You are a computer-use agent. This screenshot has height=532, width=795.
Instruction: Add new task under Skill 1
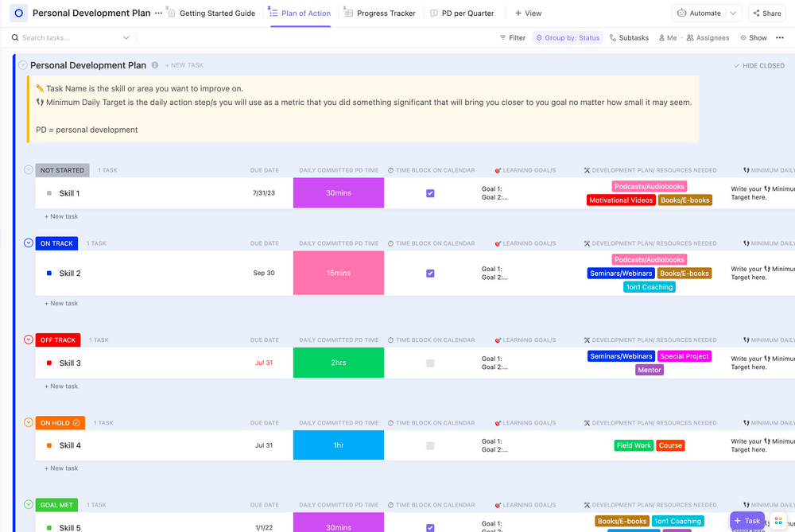(61, 216)
